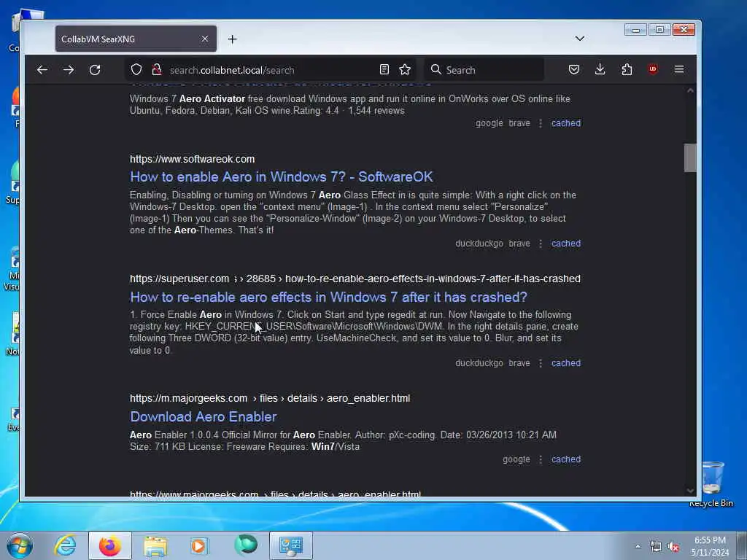Click the https://www.softwareok.com URL text
This screenshot has height=560, width=747.
[193, 159]
